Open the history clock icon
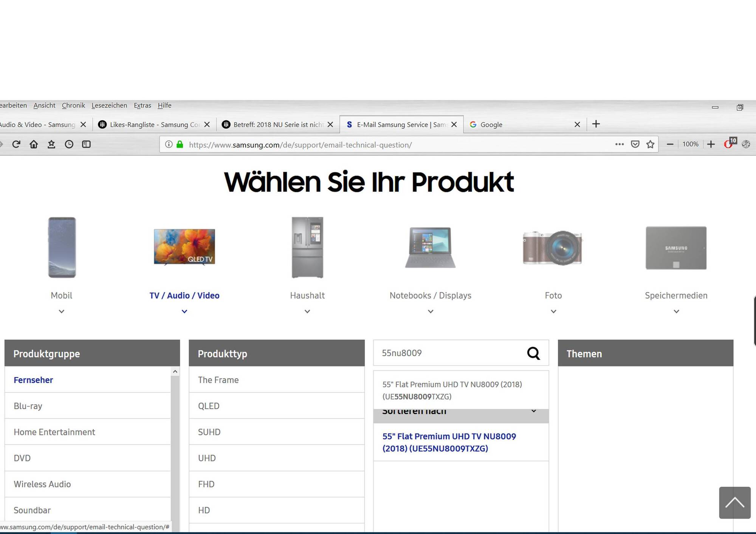Screen dimensions: 756x534 (x=69, y=144)
